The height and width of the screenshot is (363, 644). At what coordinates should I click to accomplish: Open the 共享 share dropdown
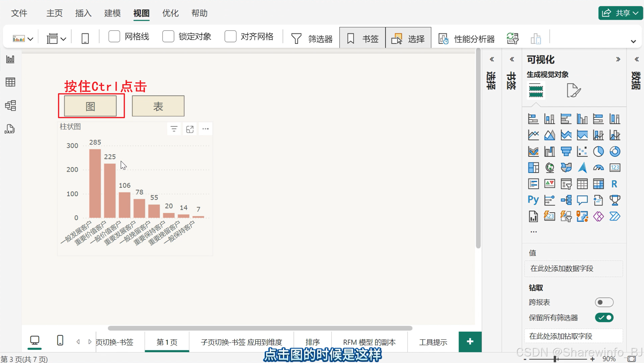pyautogui.click(x=620, y=13)
